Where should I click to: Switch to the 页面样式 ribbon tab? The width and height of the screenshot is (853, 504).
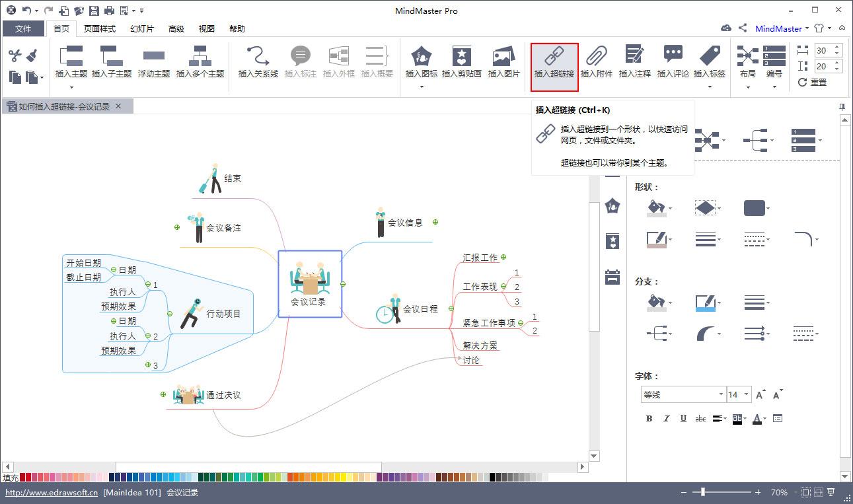point(99,28)
